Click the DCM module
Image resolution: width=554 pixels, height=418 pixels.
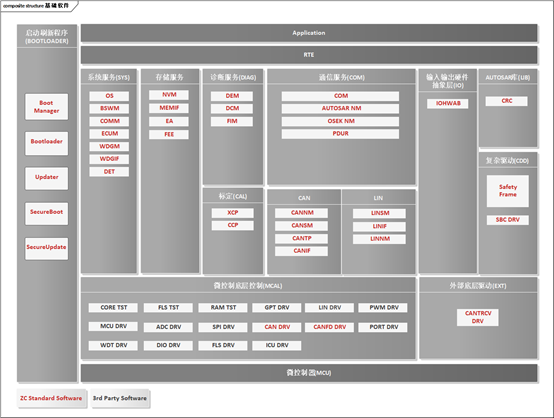[232, 108]
